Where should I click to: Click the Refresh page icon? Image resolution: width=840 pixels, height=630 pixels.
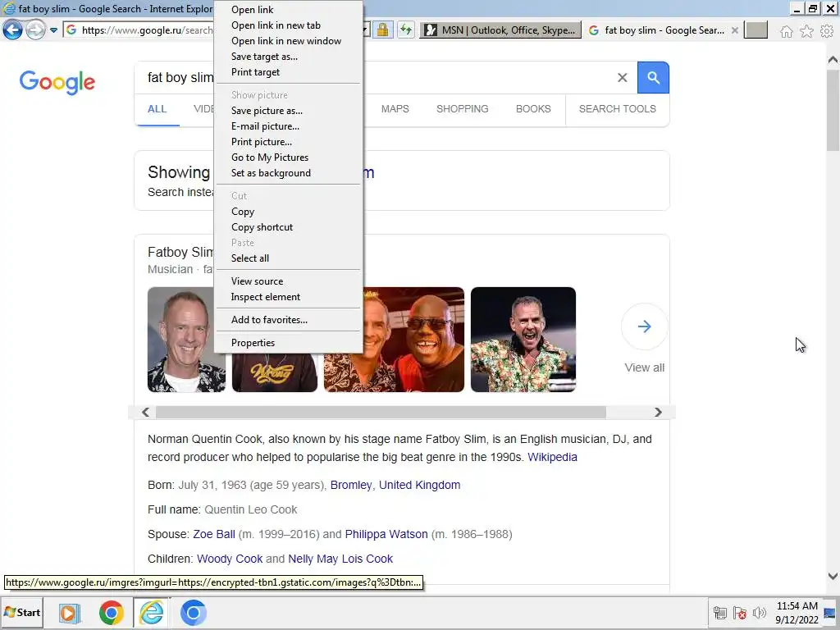406,30
